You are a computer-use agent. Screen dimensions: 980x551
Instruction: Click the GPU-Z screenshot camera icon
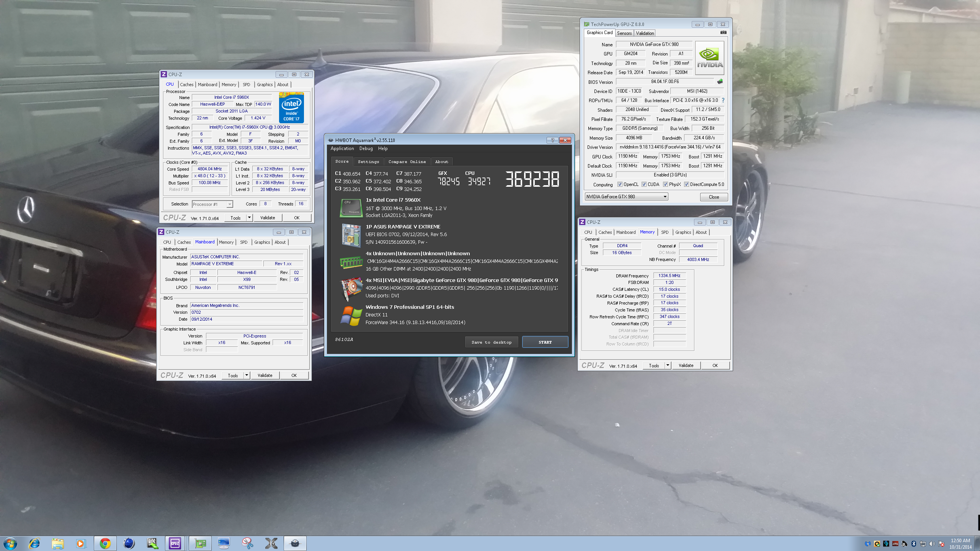coord(723,33)
